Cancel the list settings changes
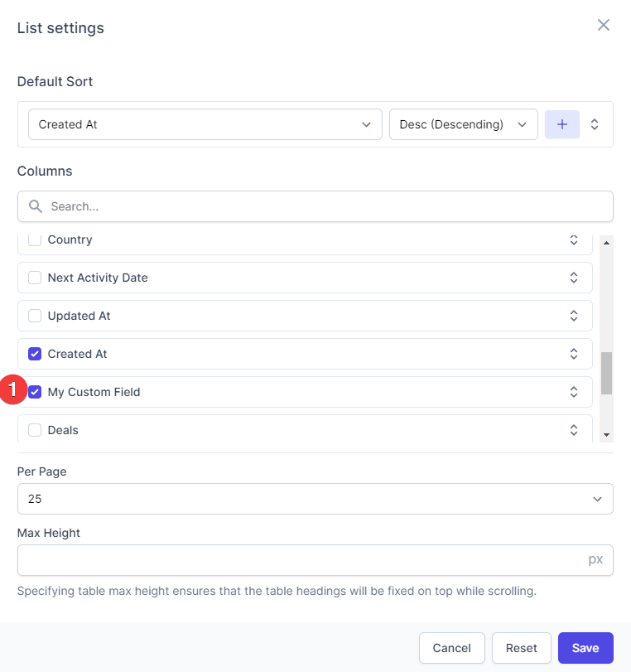This screenshot has height=672, width=631. 452,648
